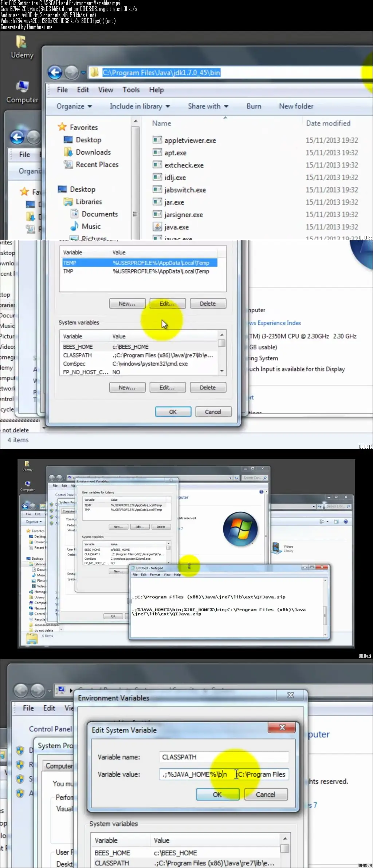The height and width of the screenshot is (868, 373).
Task: Click Burn in jdk bin toolbar
Action: coord(254,106)
